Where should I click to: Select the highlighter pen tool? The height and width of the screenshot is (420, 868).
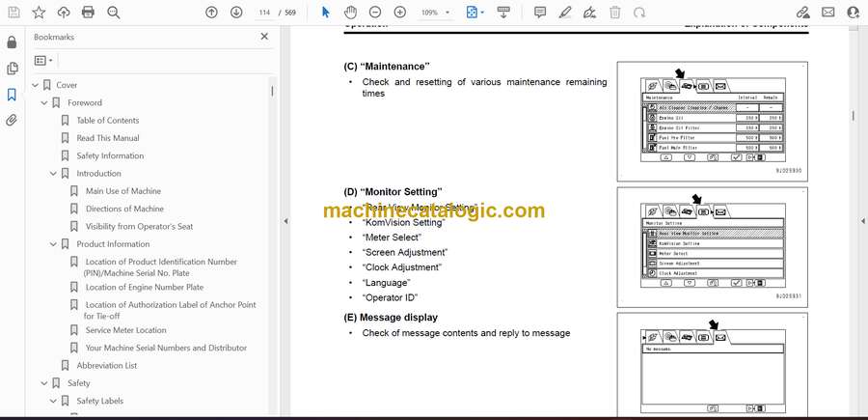[x=564, y=13]
